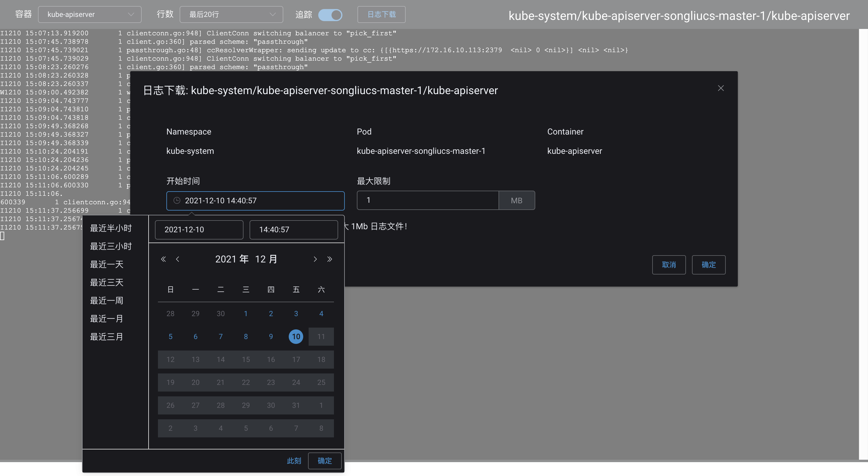Select 最近半小时 shortcut
Screen dimensions: 868x476
pyautogui.click(x=111, y=228)
